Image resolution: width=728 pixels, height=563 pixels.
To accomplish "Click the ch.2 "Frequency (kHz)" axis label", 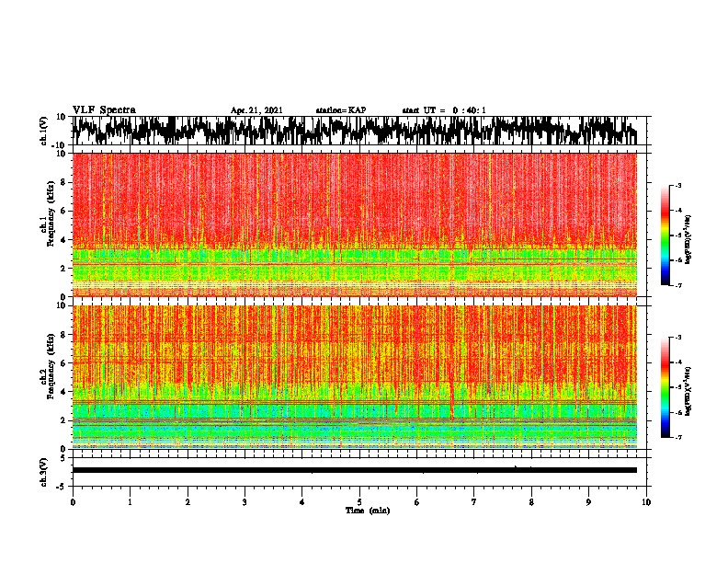I will pyautogui.click(x=51, y=366).
